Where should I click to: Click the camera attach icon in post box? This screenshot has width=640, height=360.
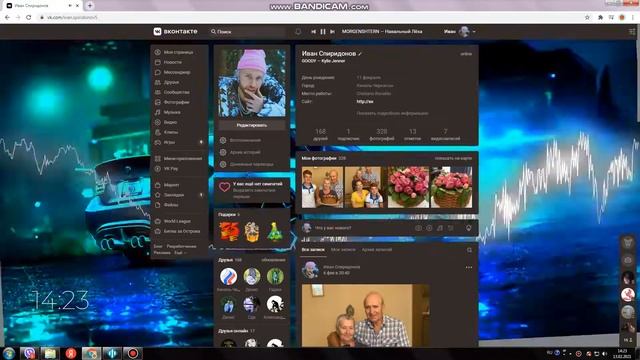pos(418,228)
